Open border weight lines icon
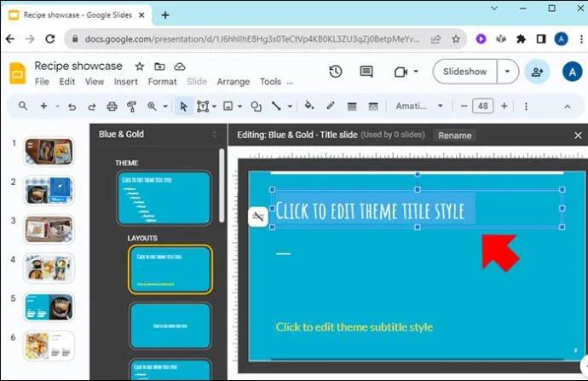The image size is (588, 381). 352,107
